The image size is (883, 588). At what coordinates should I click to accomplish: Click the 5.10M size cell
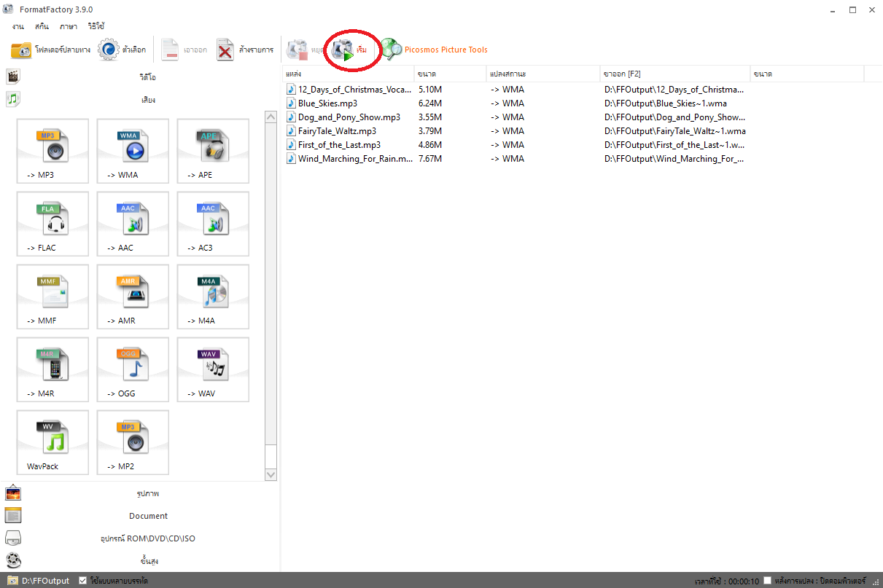coord(430,90)
